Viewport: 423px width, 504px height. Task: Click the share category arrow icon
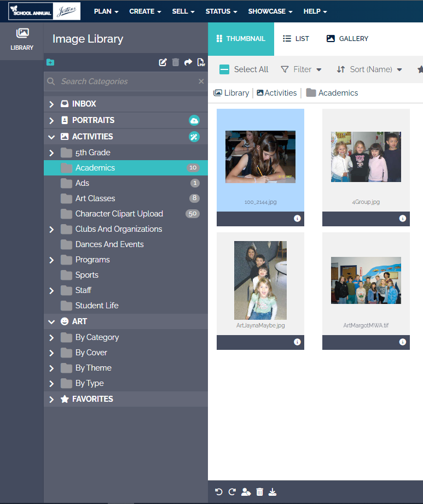point(188,62)
